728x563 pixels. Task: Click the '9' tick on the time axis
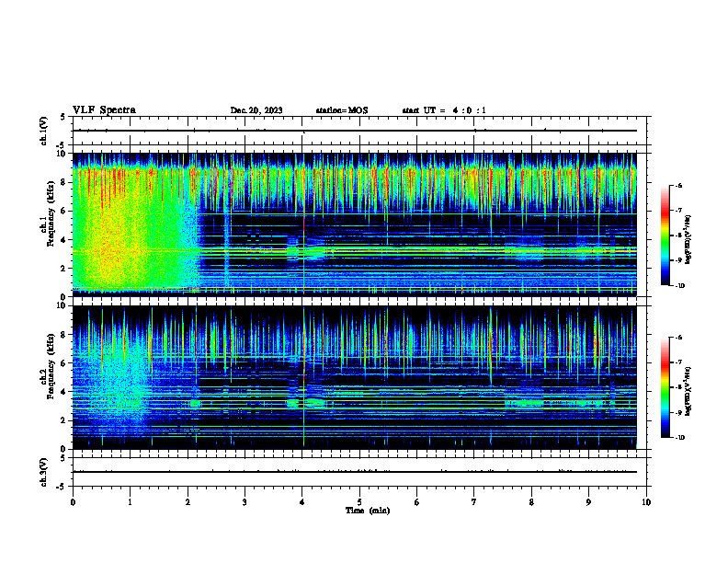(x=588, y=502)
